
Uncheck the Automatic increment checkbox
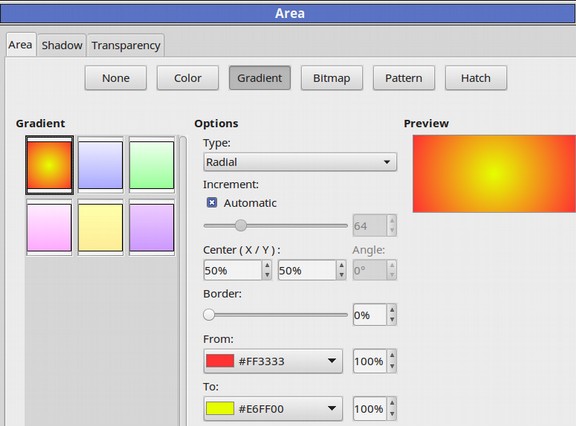click(x=212, y=203)
